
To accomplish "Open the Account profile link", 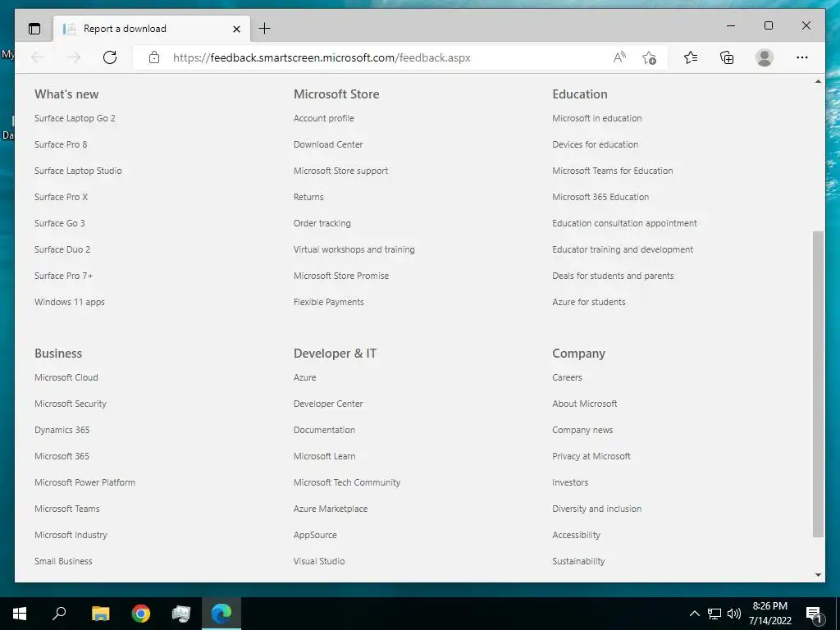I will [323, 118].
